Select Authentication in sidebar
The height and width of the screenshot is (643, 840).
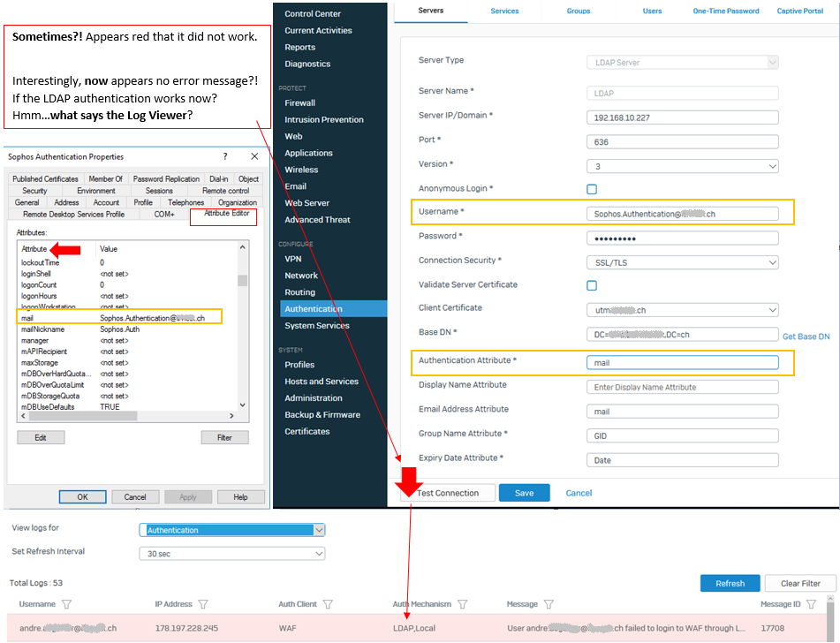coord(333,308)
